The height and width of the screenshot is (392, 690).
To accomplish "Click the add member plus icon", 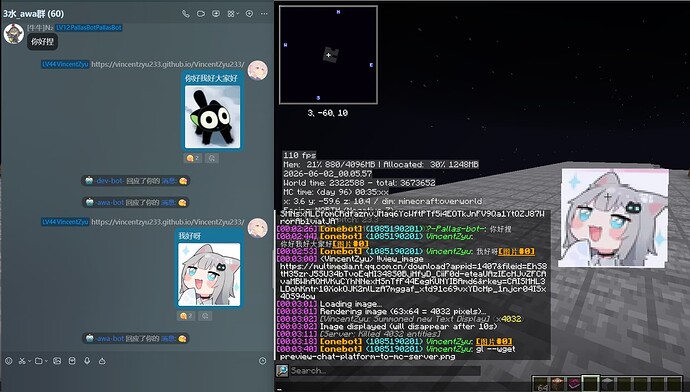I will tap(250, 14).
